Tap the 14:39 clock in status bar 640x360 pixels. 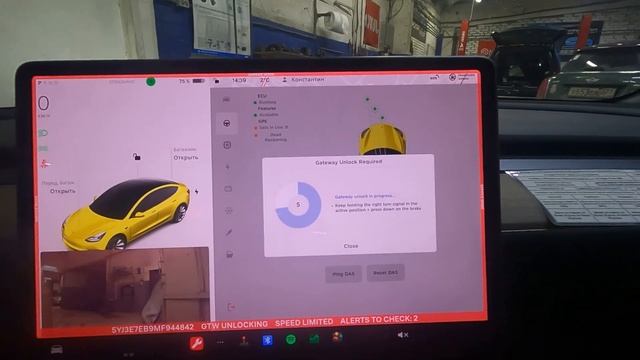point(239,80)
